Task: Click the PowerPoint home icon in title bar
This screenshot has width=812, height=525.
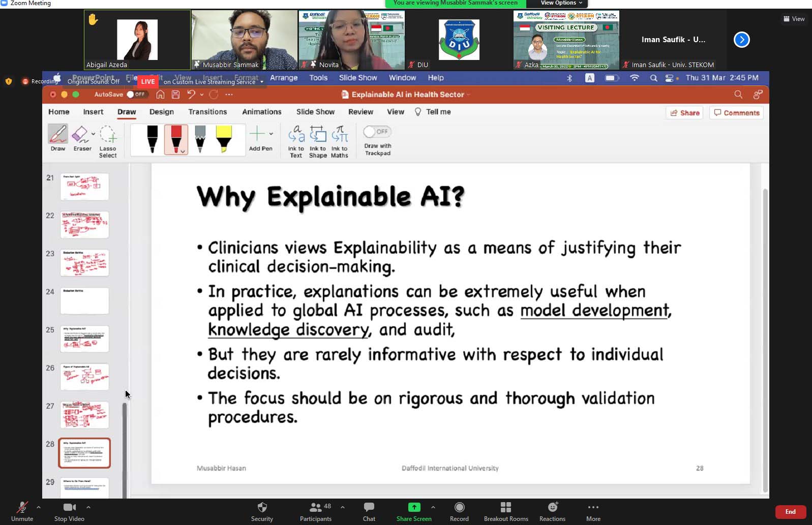Action: [x=160, y=95]
